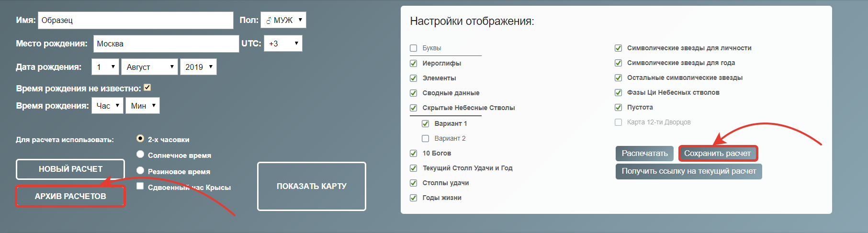
Task: Toggle the Пустота checkbox
Action: [619, 107]
